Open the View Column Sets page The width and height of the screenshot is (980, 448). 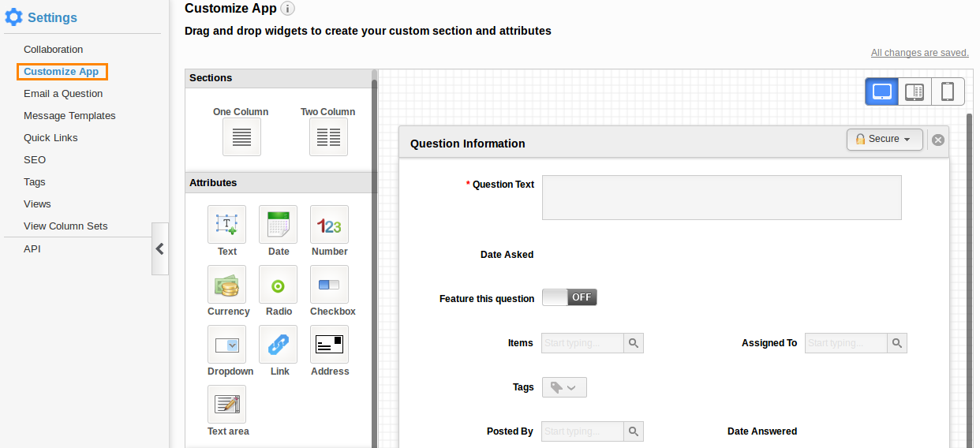tap(65, 226)
